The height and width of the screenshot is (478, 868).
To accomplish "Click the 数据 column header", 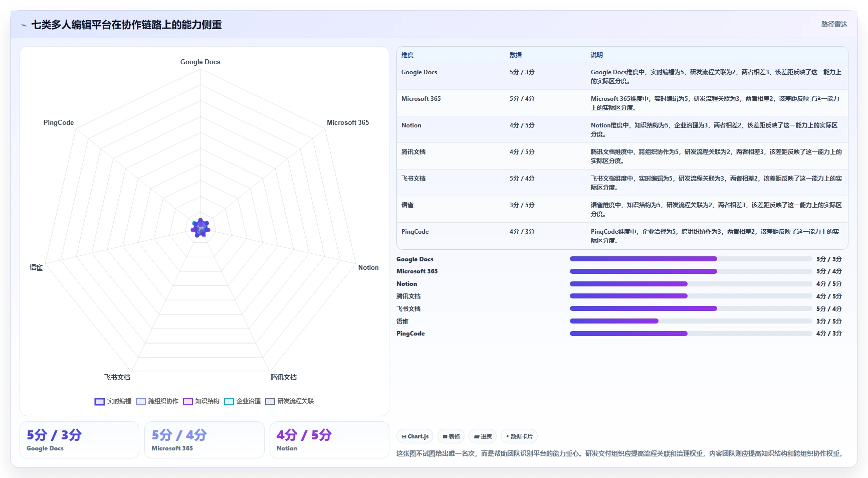I will coord(516,55).
